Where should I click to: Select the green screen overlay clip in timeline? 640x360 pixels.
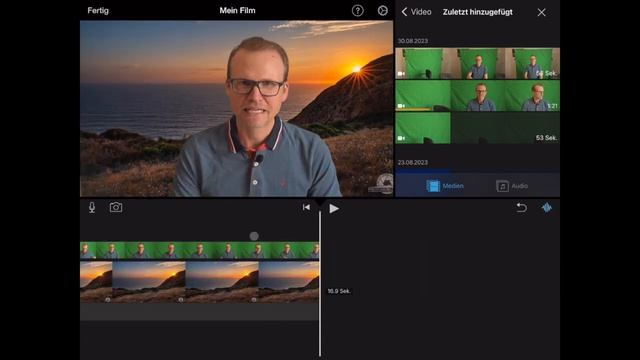point(200,250)
